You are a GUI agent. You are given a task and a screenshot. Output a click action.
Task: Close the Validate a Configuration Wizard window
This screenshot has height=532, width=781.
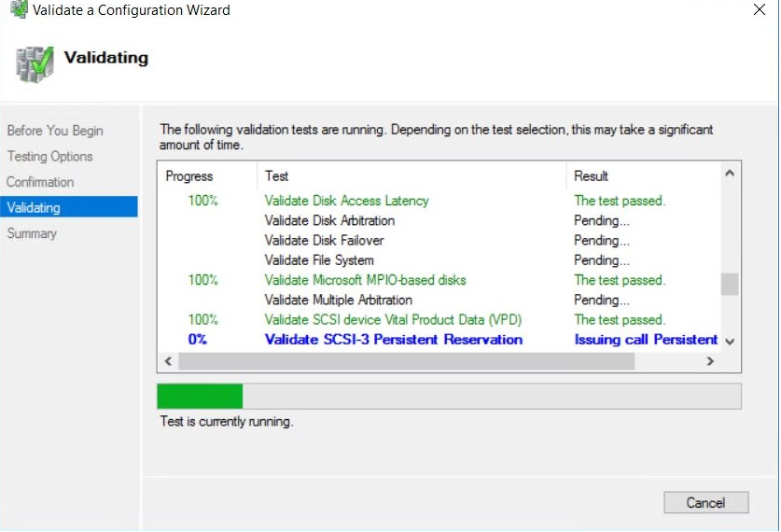click(759, 10)
